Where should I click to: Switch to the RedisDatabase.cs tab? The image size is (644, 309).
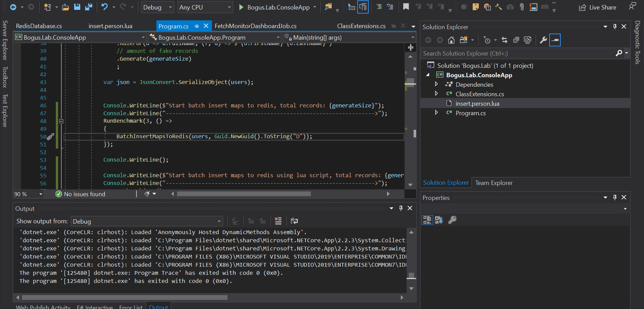tap(39, 26)
